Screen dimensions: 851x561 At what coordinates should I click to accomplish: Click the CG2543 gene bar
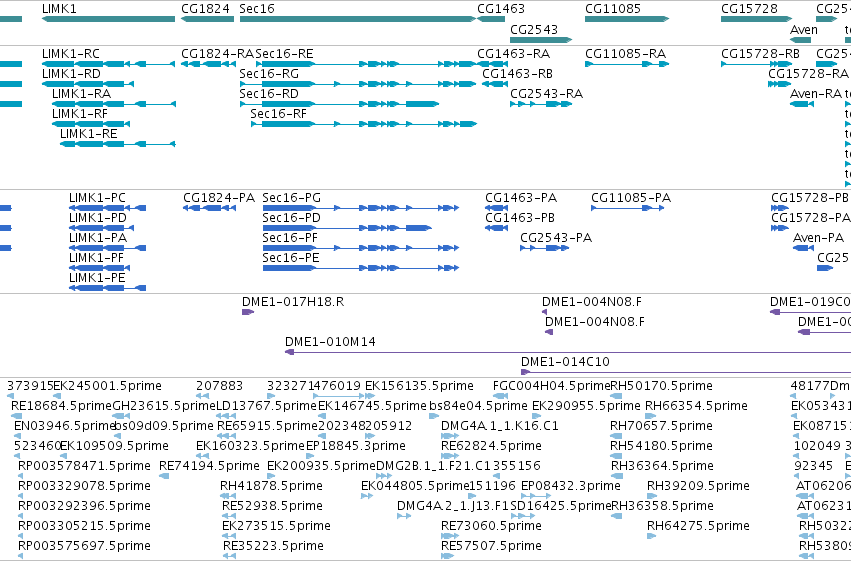[541, 40]
